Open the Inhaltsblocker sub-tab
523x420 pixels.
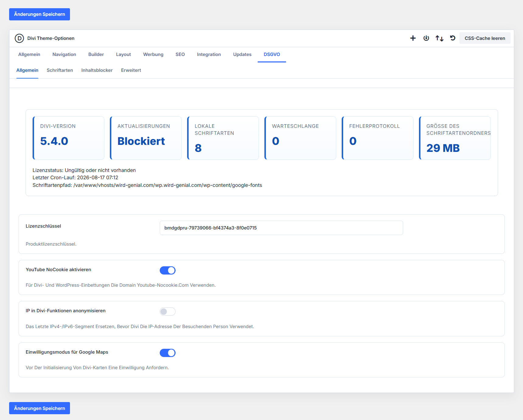pos(97,70)
